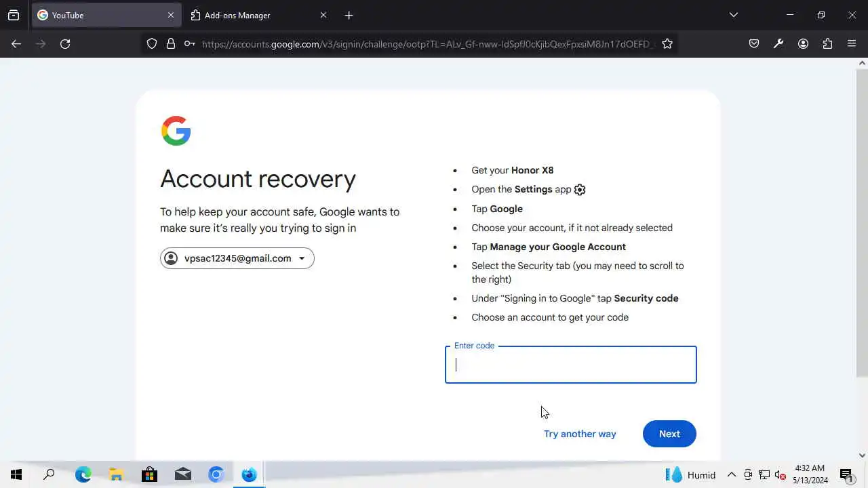This screenshot has width=868, height=488.
Task: Open File Explorer from taskbar
Action: pyautogui.click(x=116, y=474)
